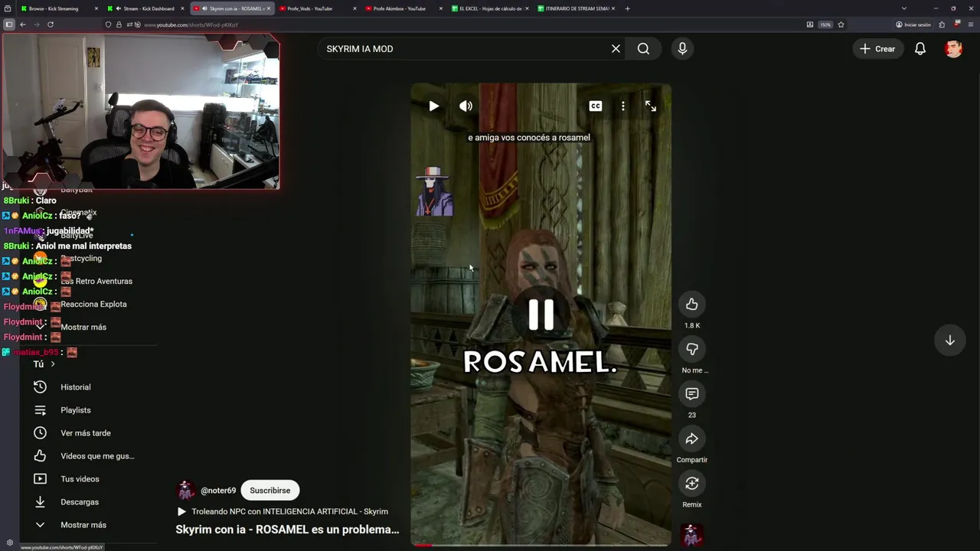Play the Shorts video
This screenshot has width=980, height=551.
(434, 106)
